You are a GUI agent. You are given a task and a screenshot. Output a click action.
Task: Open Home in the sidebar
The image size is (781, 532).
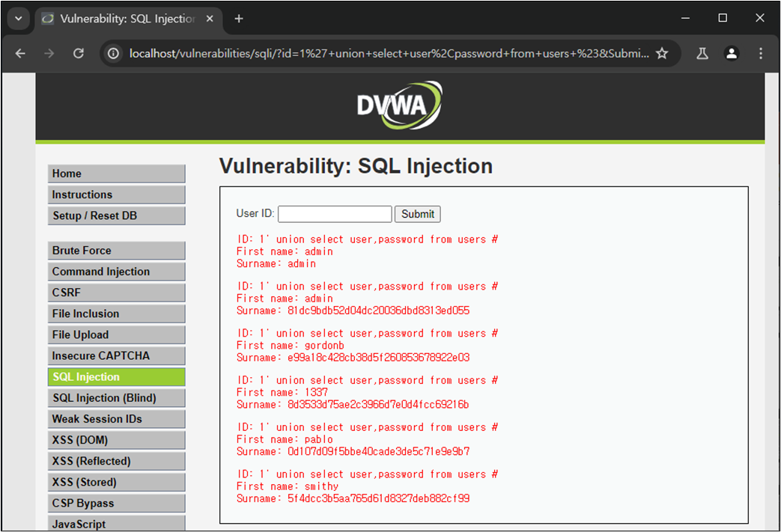(117, 174)
